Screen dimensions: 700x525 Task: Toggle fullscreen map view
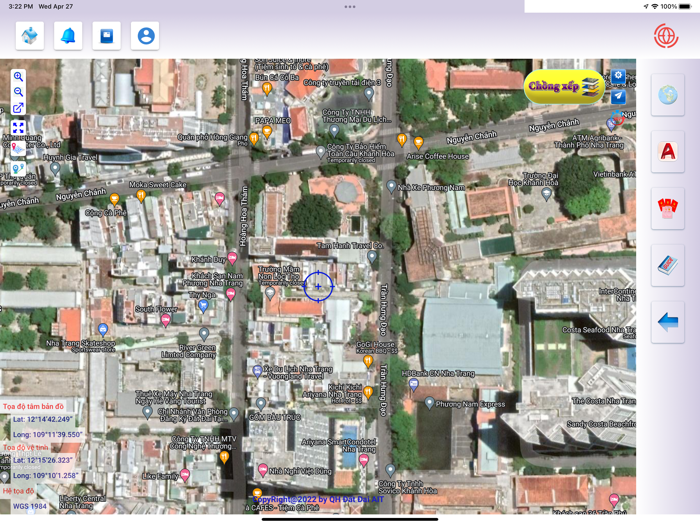click(18, 128)
